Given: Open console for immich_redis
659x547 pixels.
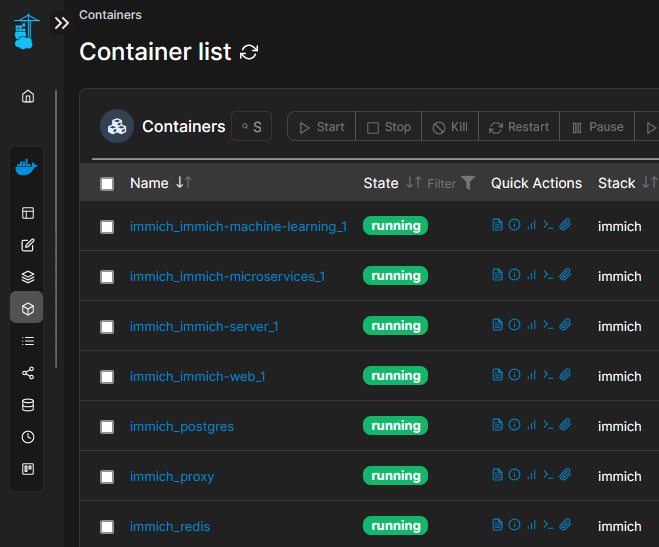Looking at the screenshot, I should click(x=548, y=525).
